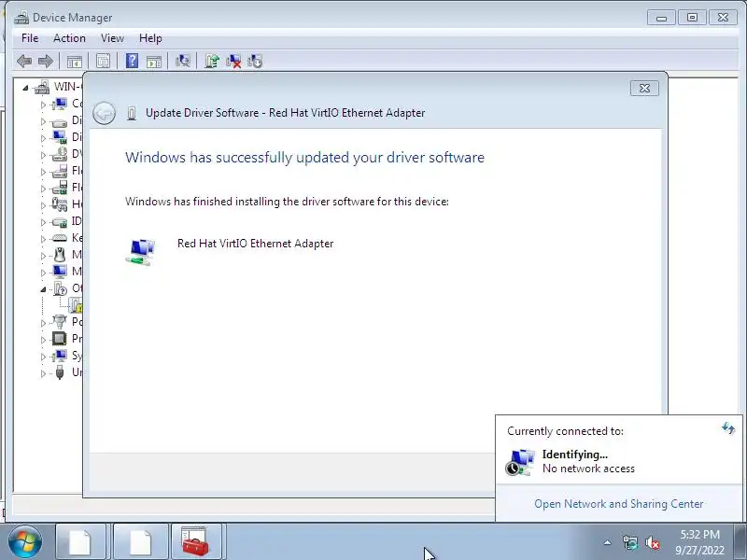Select the unknown device with yellow warning icon
The height and width of the screenshot is (560, 747).
77,305
